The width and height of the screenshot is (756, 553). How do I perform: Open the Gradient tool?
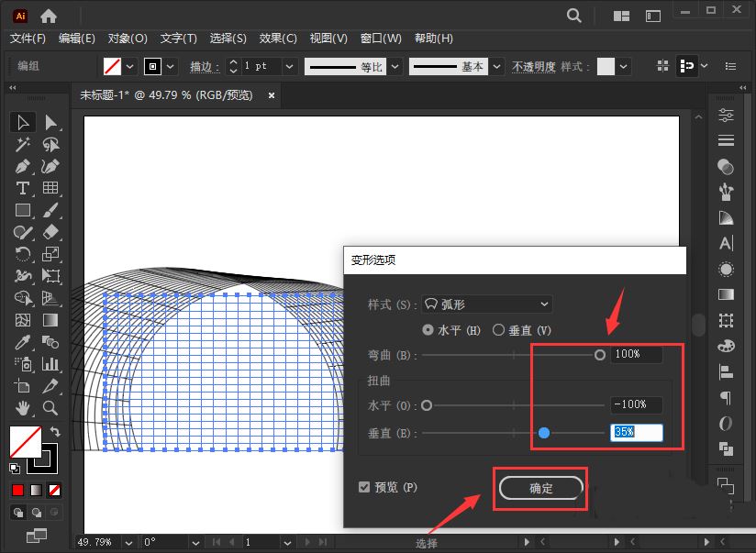(x=51, y=321)
